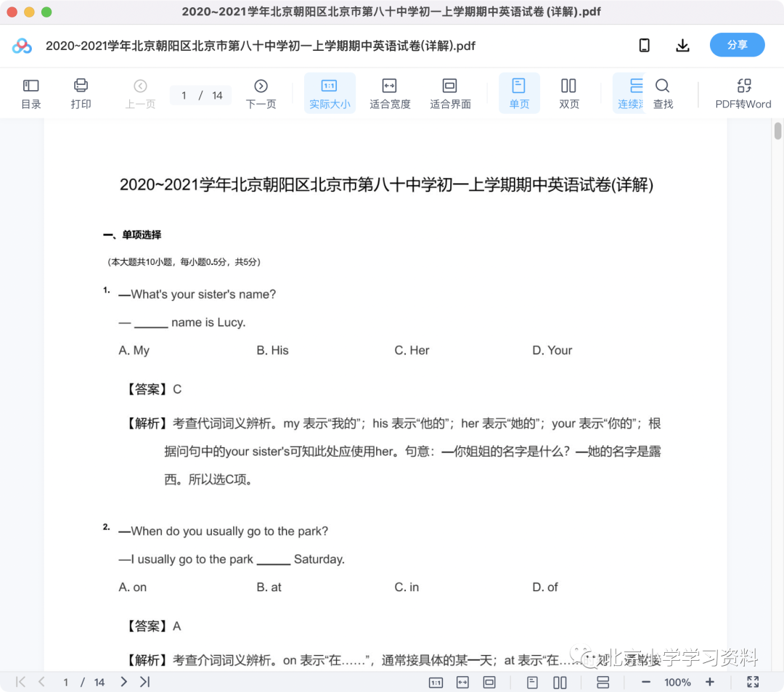Click question 2 'When do you usually go' text
Screen dimensions: 784x692
tap(224, 531)
